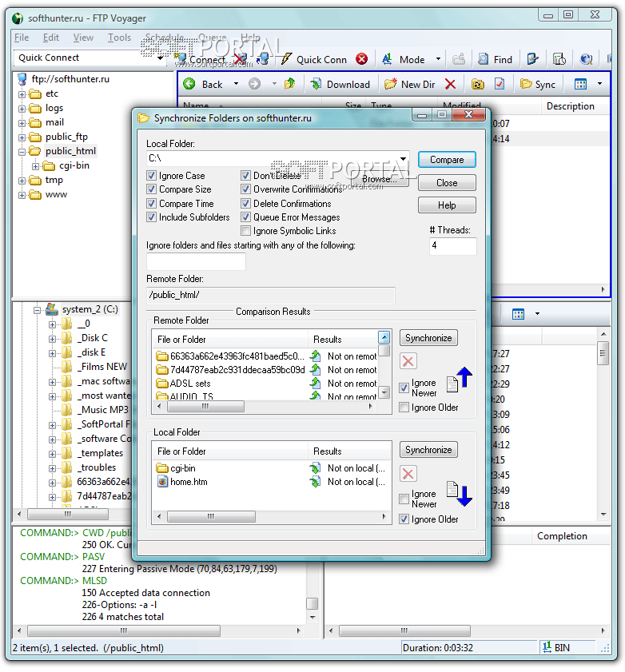Click the local pane view mode grid icon
This screenshot has height=672, width=625.
[518, 314]
